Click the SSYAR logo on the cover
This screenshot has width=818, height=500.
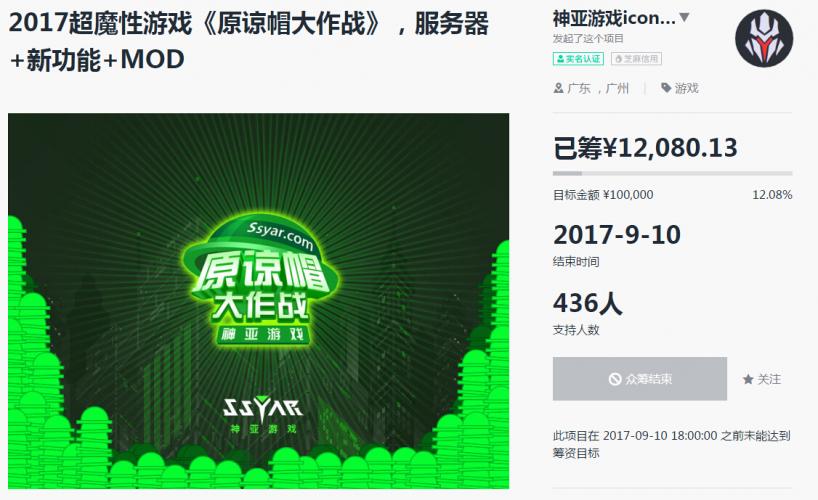point(262,410)
